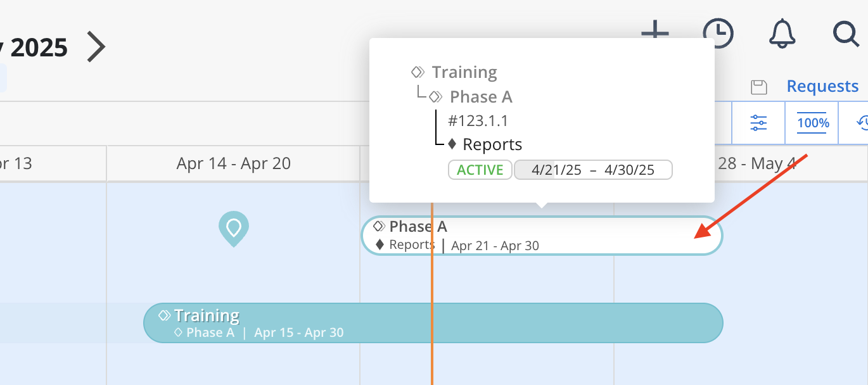Image resolution: width=868 pixels, height=385 pixels.
Task: Click the #123.1.1 reference number
Action: coord(478,120)
